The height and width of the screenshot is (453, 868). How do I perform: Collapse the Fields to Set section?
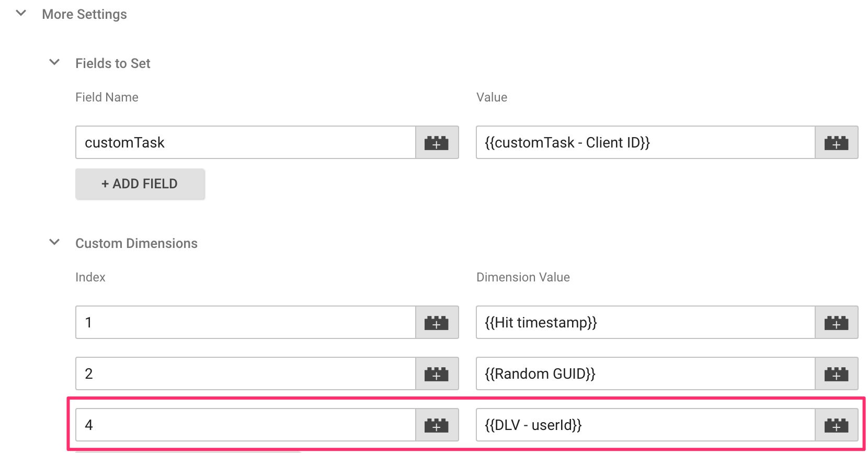pyautogui.click(x=54, y=62)
